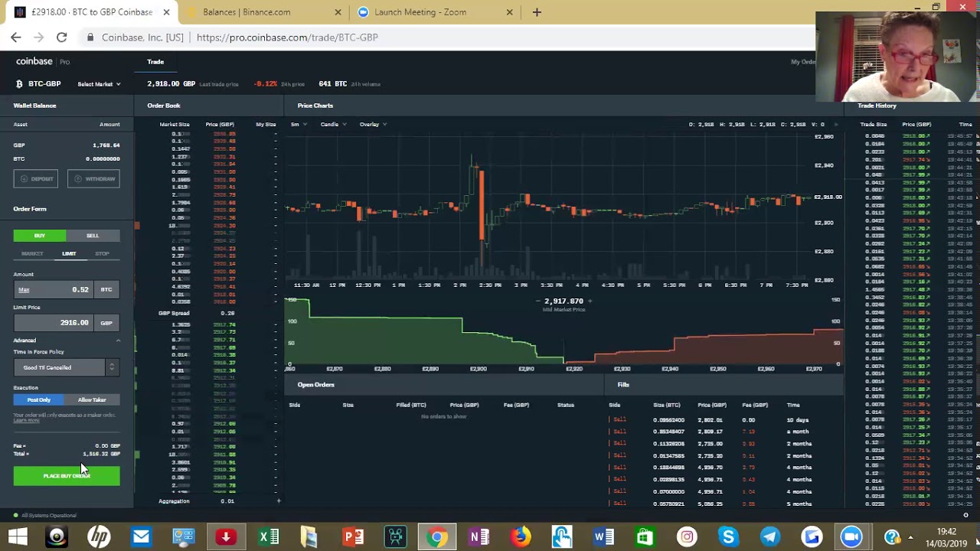980x551 pixels.
Task: Open the Mail app in taskbar
Action: point(141,536)
